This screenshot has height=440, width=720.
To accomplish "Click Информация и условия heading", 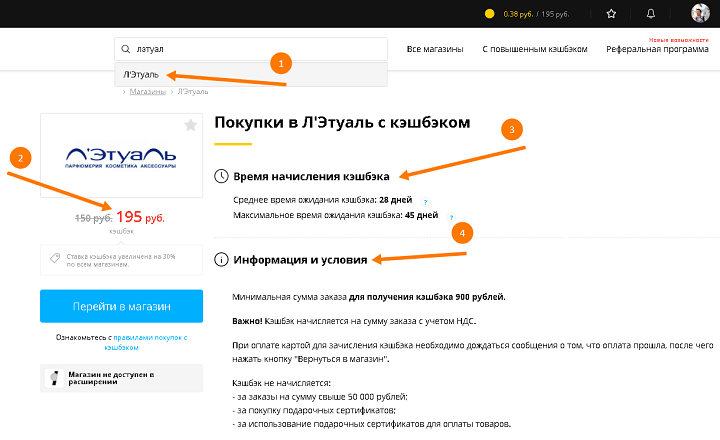I will click(300, 259).
